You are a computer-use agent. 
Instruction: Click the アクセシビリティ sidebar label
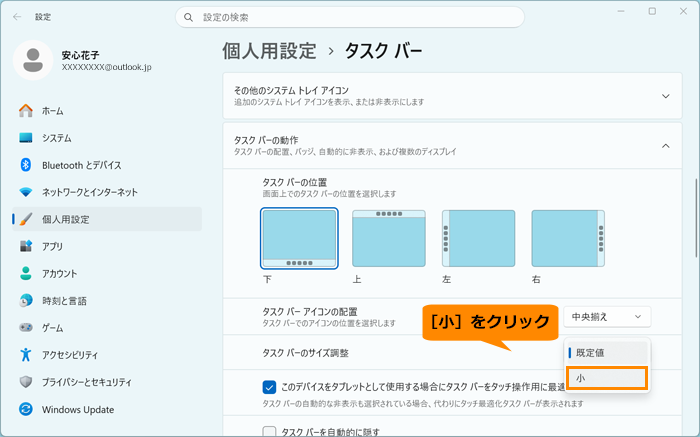(x=70, y=355)
